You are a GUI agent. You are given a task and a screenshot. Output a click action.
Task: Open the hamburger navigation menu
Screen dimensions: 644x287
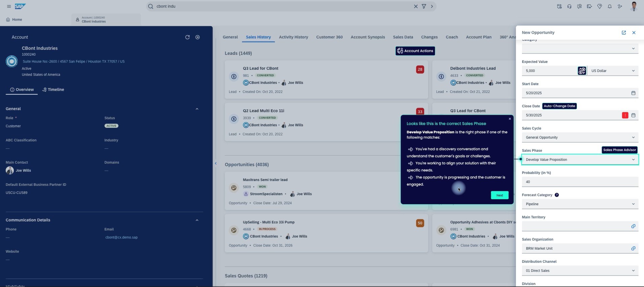[9, 6]
